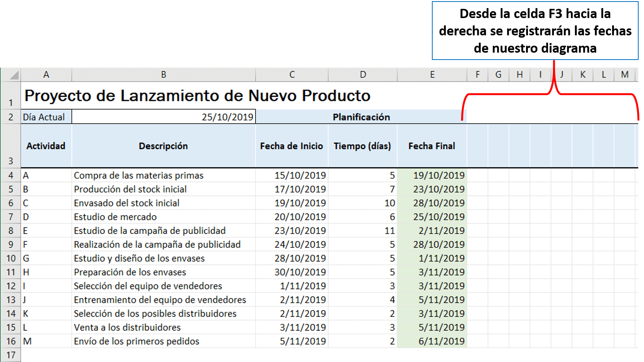
Task: Select 'Compra de las materias primas' cell
Action: point(164,175)
